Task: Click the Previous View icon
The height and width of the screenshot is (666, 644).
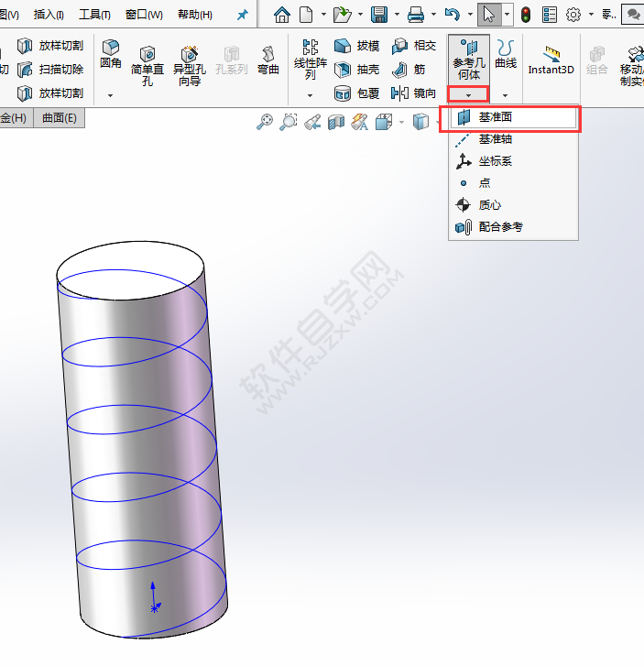Action: tap(312, 122)
